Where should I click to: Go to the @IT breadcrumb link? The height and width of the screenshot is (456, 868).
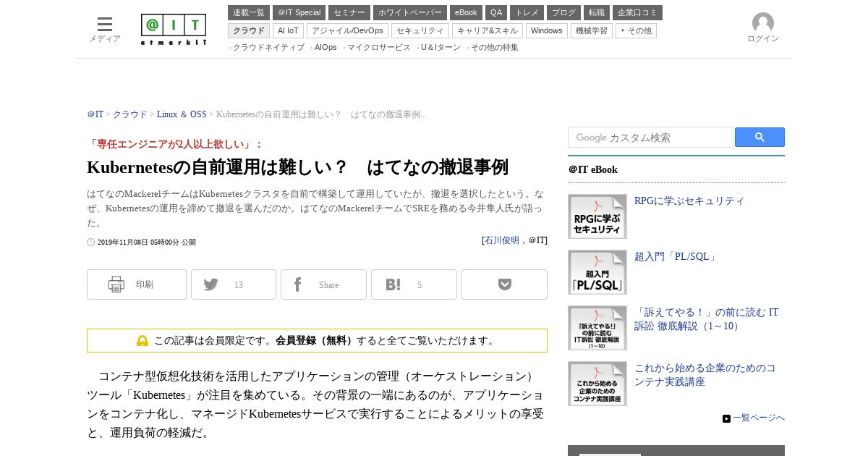coord(95,114)
